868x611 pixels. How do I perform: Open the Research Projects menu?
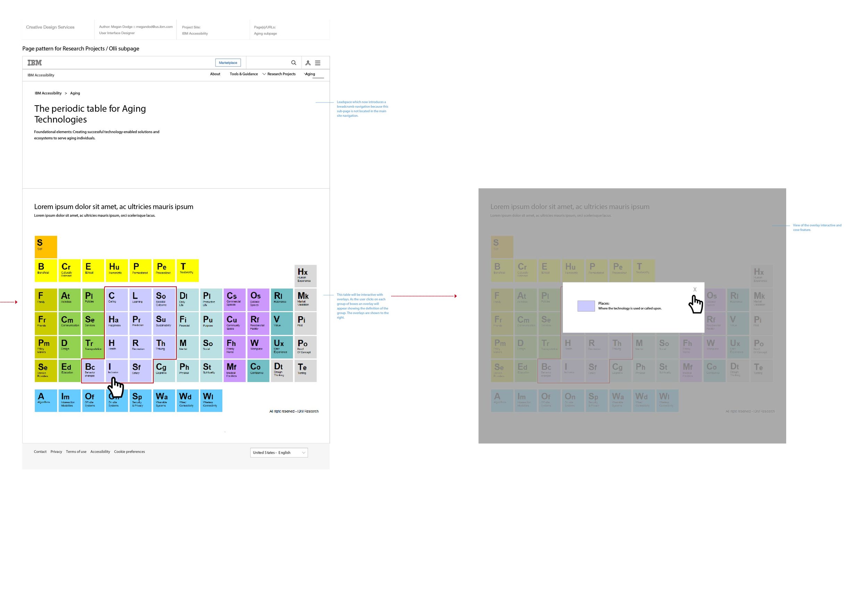click(281, 74)
